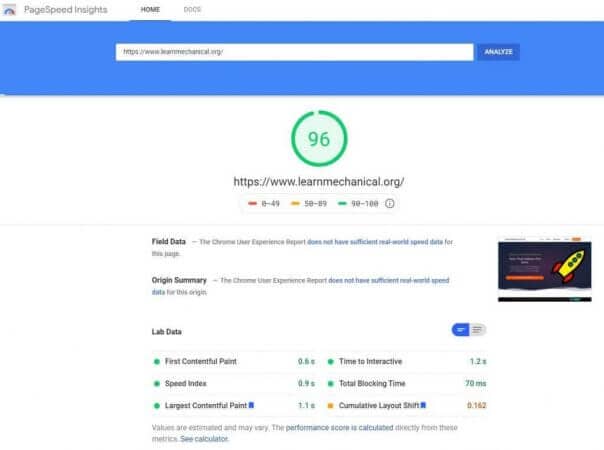Click the 70 ms Total Blocking Time value
This screenshot has height=450, width=604.
476,383
